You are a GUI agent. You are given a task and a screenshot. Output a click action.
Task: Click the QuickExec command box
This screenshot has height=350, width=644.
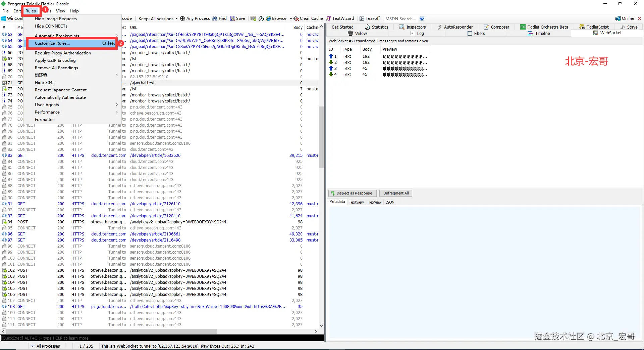tap(162, 338)
